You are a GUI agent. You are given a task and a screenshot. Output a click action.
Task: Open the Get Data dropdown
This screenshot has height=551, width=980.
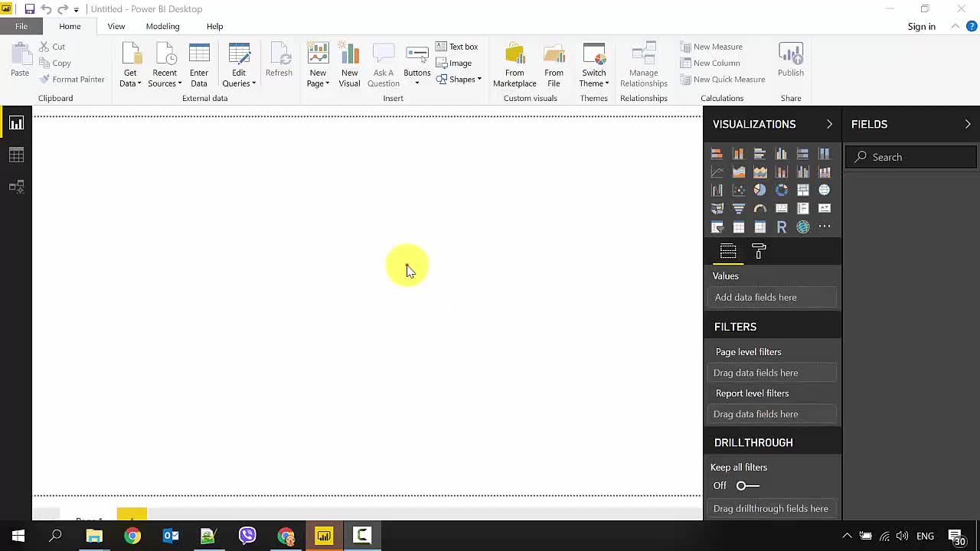[x=130, y=78]
